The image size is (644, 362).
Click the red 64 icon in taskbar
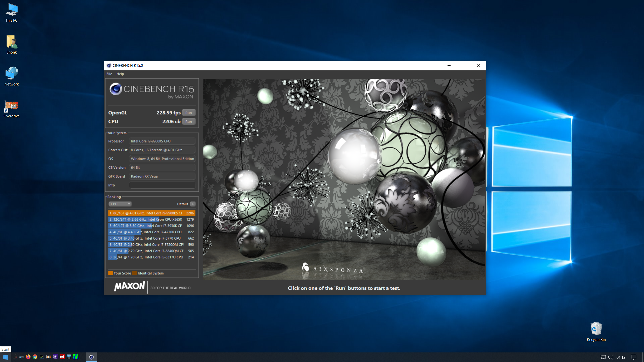tap(62, 357)
